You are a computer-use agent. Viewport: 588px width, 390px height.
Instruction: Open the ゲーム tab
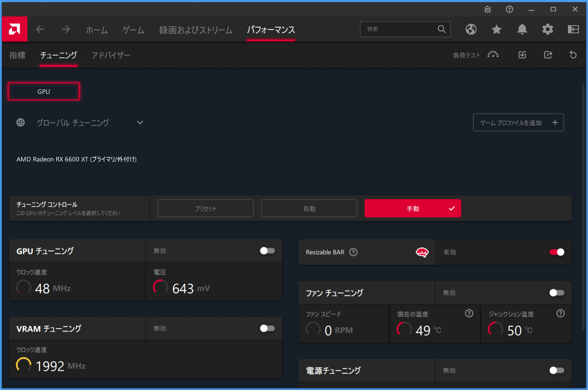tap(133, 30)
